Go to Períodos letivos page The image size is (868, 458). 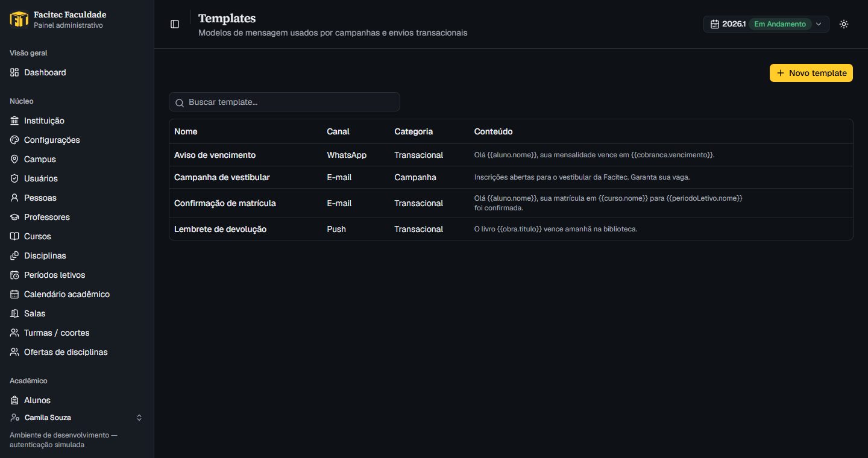coord(77,275)
